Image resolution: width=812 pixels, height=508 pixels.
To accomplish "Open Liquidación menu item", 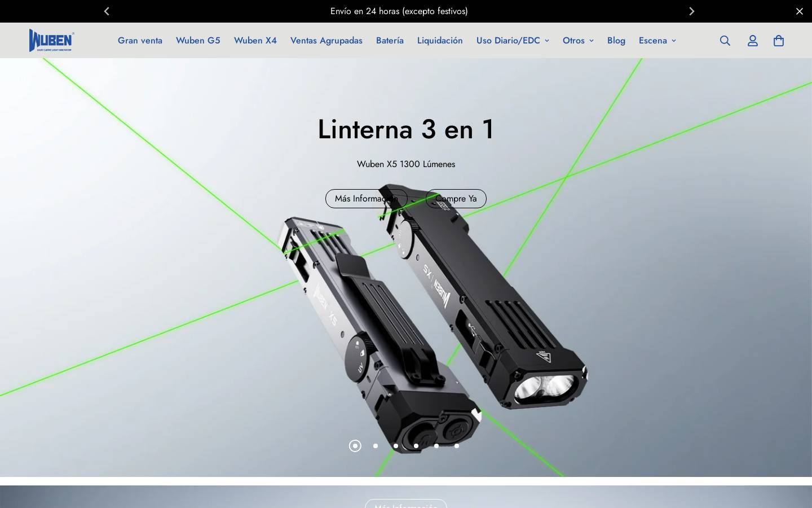I will [440, 41].
